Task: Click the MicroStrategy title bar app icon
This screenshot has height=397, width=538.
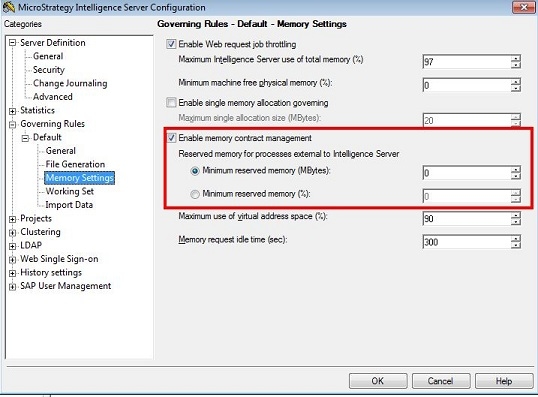Action: pyautogui.click(x=9, y=7)
